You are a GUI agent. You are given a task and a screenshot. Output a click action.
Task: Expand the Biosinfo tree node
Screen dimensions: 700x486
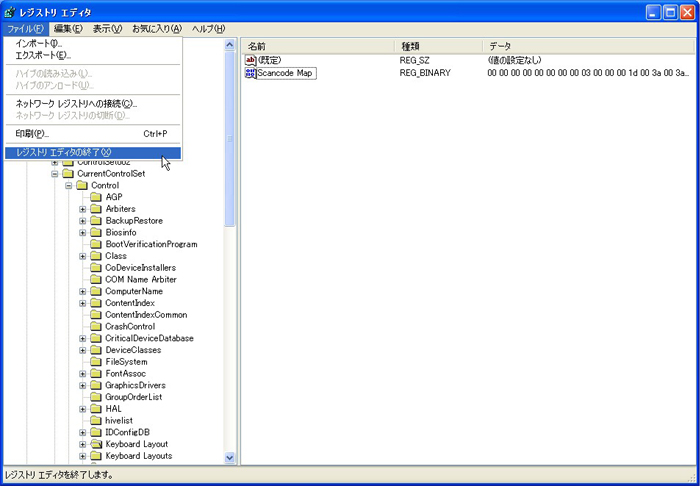tap(83, 233)
